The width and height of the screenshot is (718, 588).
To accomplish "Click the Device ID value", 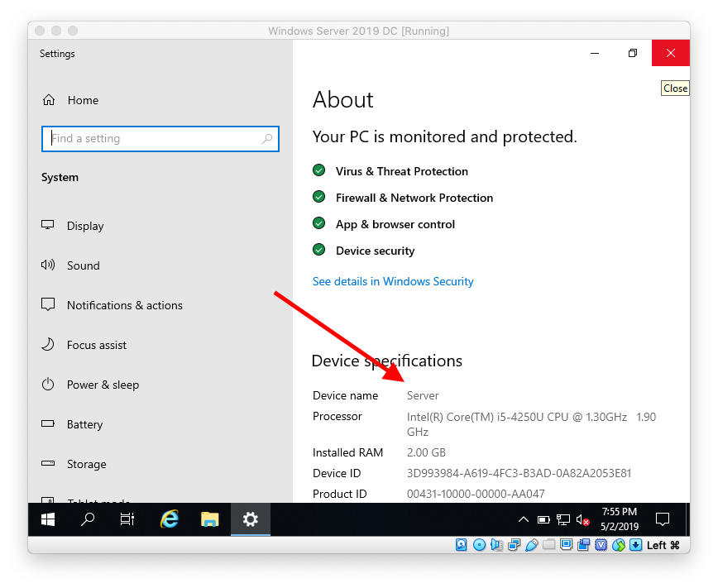I will pos(519,473).
